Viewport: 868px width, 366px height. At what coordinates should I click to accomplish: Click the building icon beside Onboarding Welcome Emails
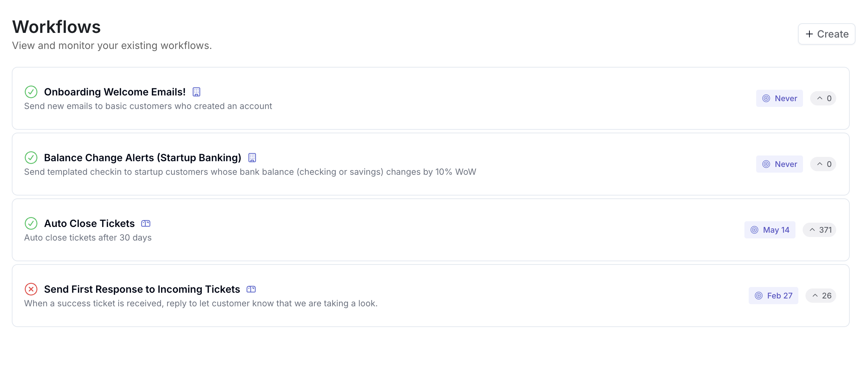(196, 92)
